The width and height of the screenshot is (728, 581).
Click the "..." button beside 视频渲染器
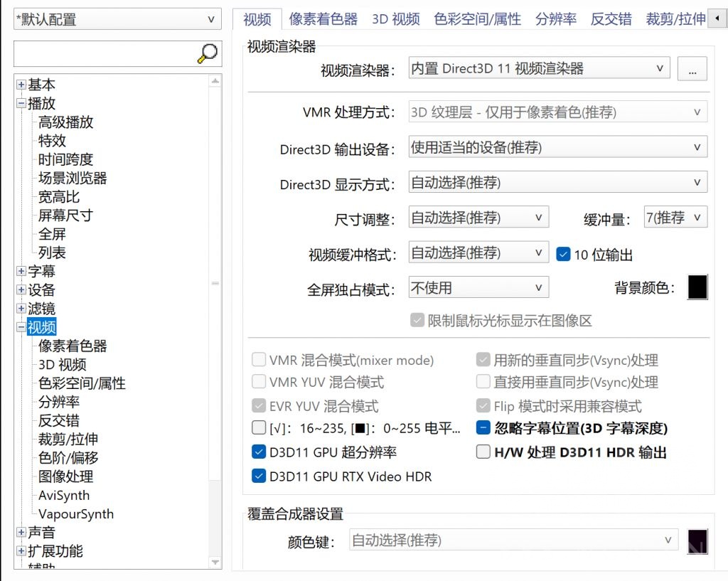[692, 68]
